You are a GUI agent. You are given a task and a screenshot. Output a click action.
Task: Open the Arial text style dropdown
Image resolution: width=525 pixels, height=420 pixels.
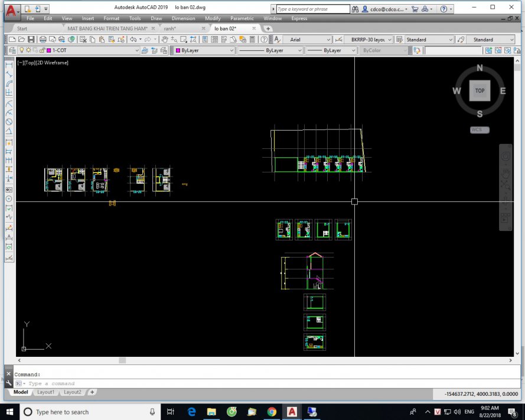[x=306, y=40]
